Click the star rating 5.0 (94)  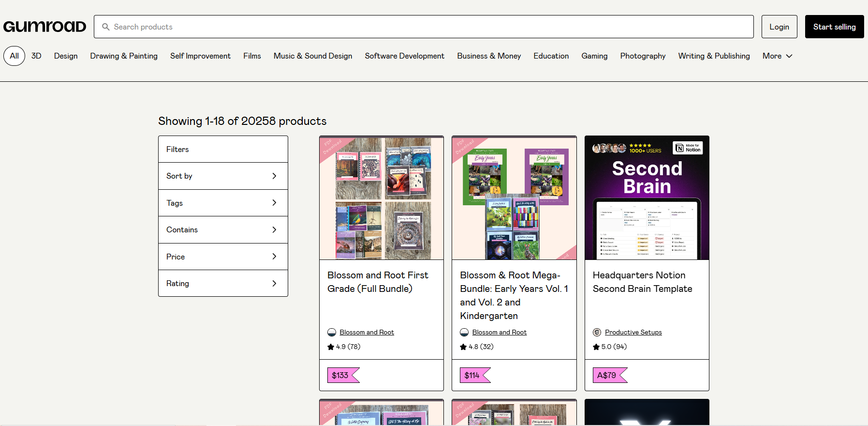tap(610, 347)
